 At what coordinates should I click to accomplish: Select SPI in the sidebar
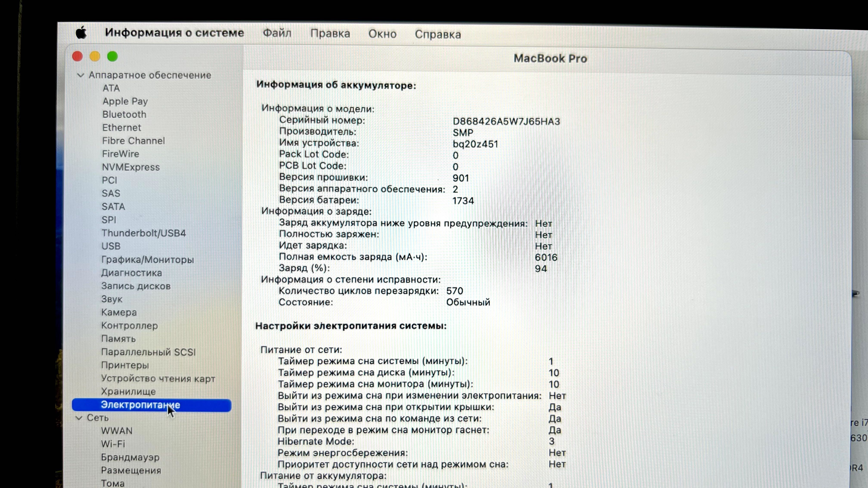pos(109,220)
